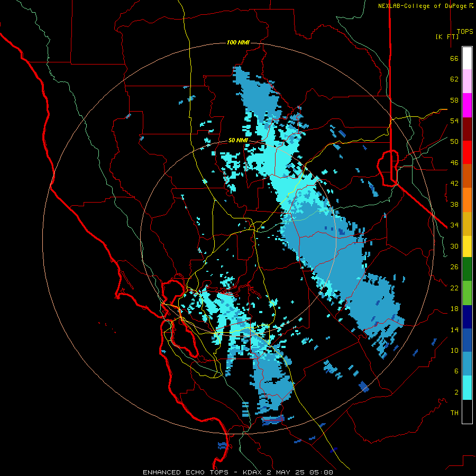Pick the light blue legend swatch
This screenshot has width=476, height=476.
pos(467,364)
